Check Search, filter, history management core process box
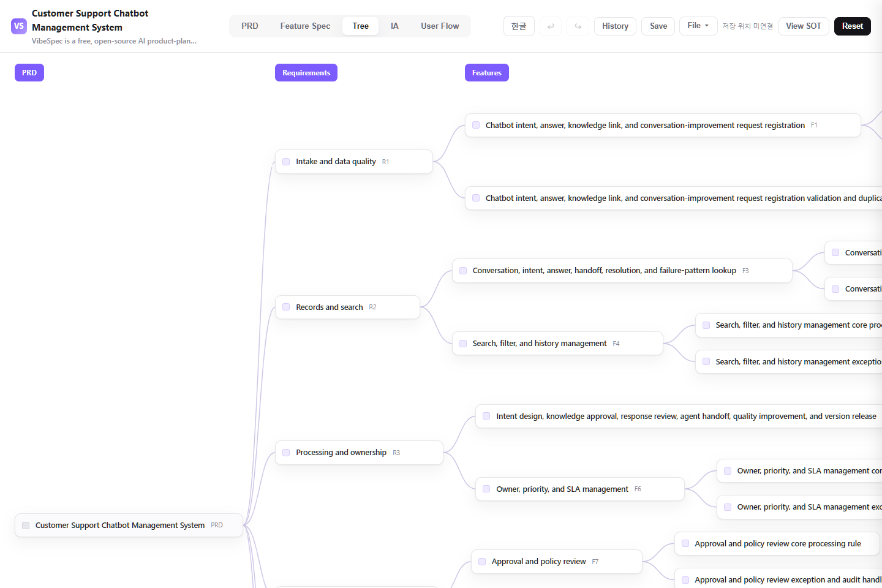 [x=706, y=325]
